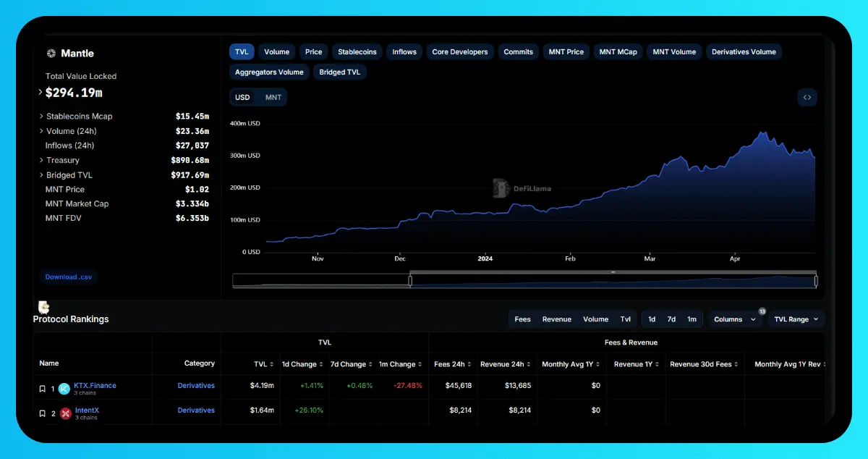Expand the Stablecoins Mcap row

41,116
